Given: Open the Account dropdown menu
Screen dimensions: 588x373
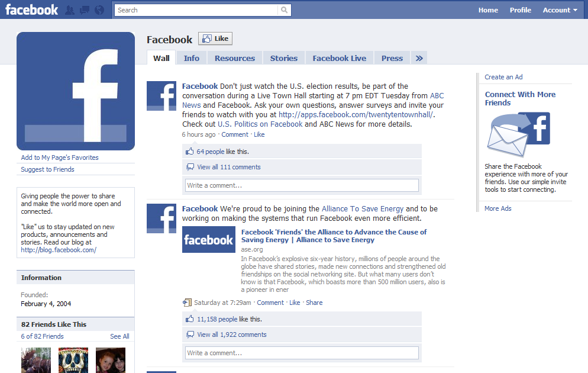Looking at the screenshot, I should (560, 10).
